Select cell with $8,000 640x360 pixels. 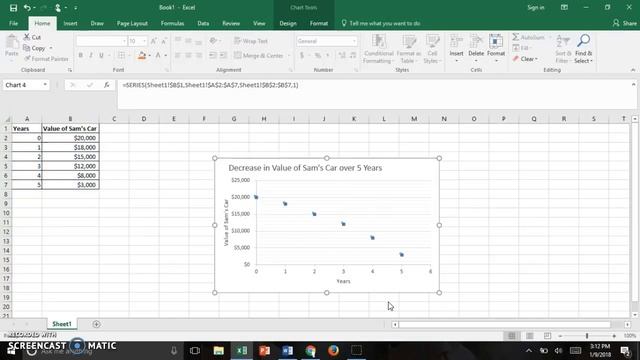(70, 176)
